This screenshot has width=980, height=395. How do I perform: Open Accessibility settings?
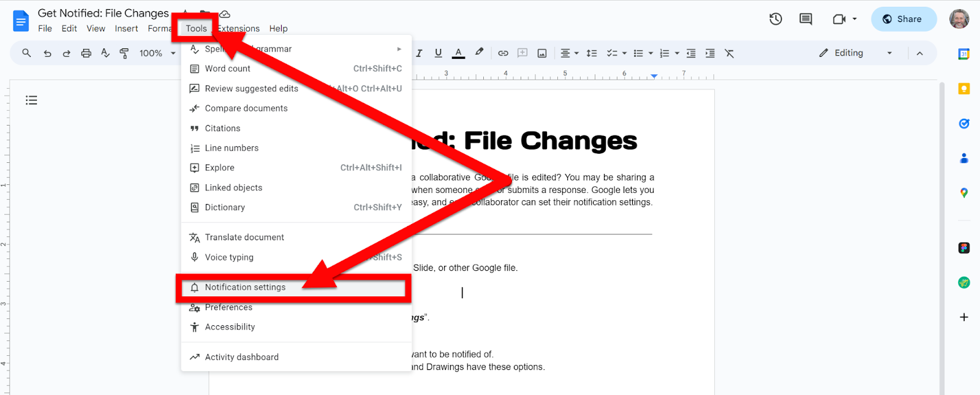tap(296, 327)
